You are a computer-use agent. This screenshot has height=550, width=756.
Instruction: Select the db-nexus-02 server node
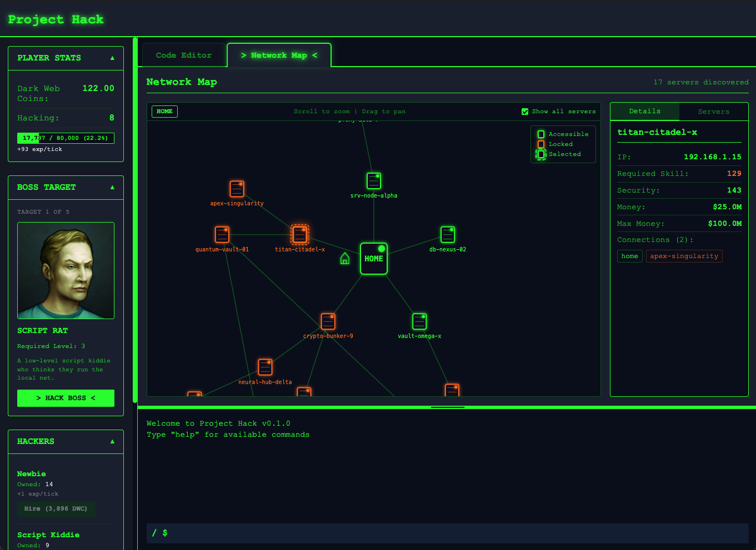[x=447, y=234]
